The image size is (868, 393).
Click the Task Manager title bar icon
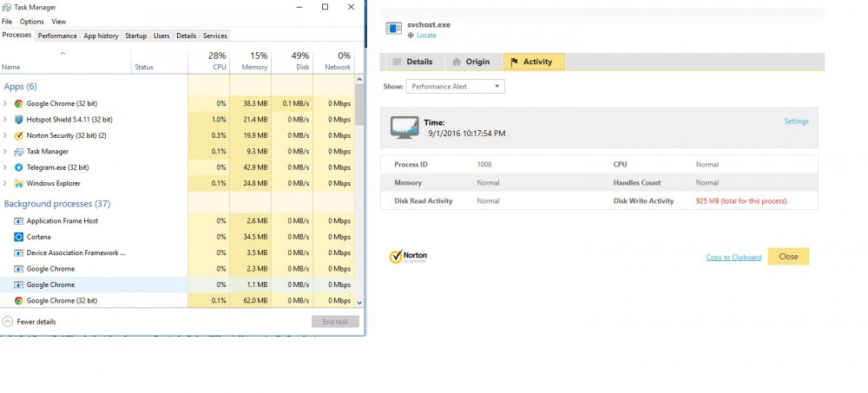click(x=7, y=7)
